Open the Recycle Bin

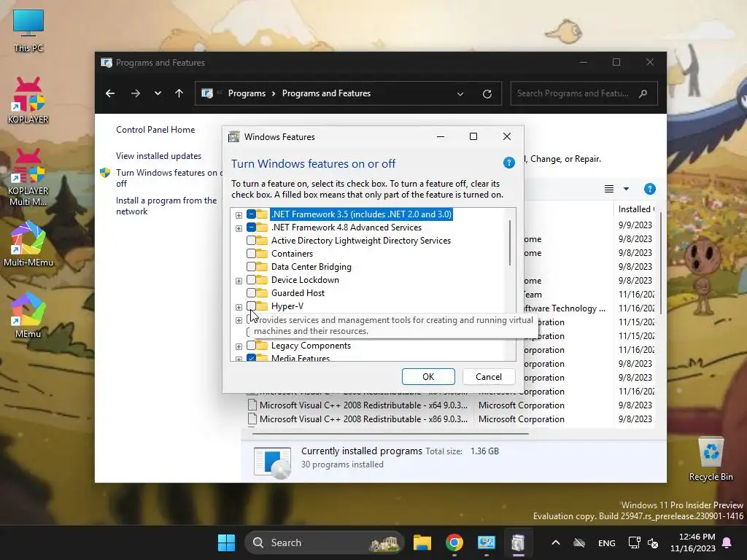click(711, 459)
